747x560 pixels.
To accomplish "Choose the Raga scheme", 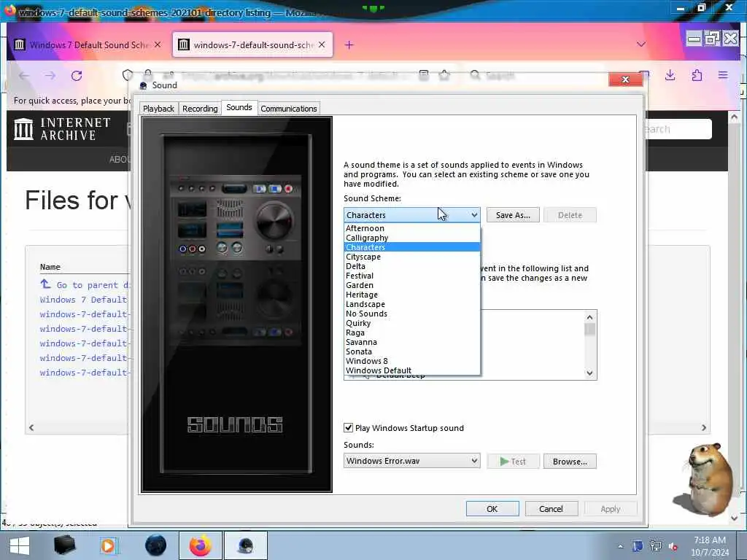I will pos(411,332).
